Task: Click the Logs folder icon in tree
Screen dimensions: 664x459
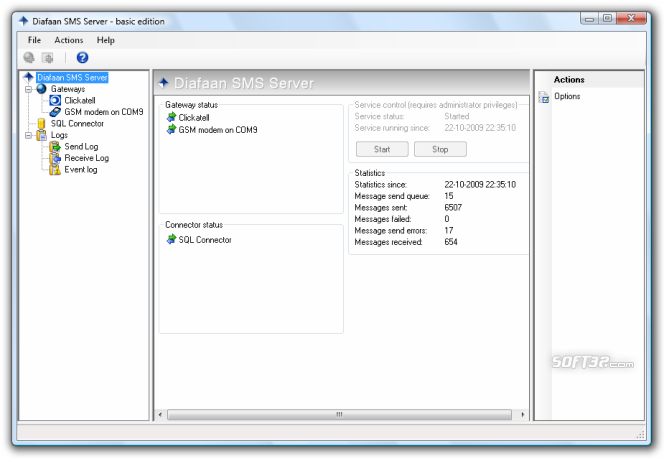Action: [x=42, y=135]
